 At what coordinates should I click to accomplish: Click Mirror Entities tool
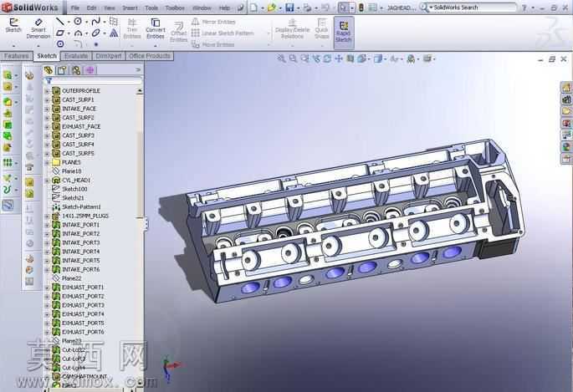pyautogui.click(x=213, y=22)
